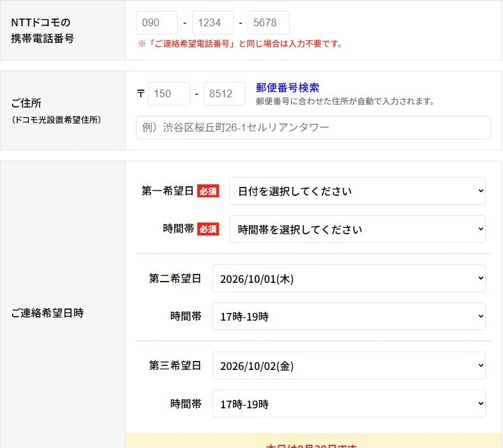This screenshot has width=503, height=448.
Task: Click the 〒 postal mark symbol
Action: pyautogui.click(x=141, y=93)
